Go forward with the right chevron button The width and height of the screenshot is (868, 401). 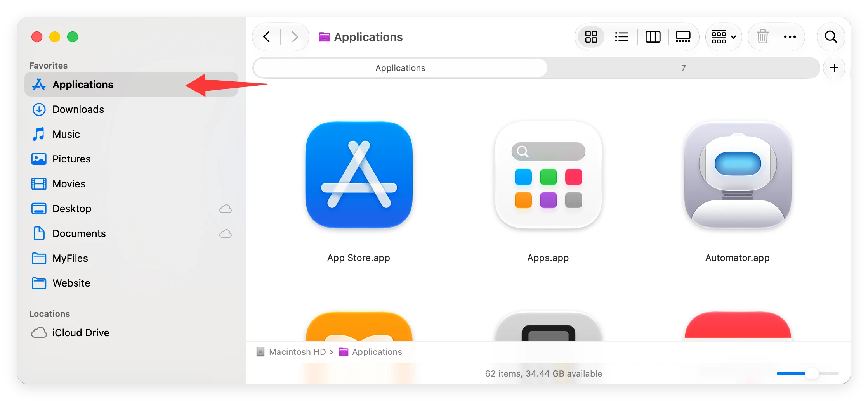(x=295, y=37)
